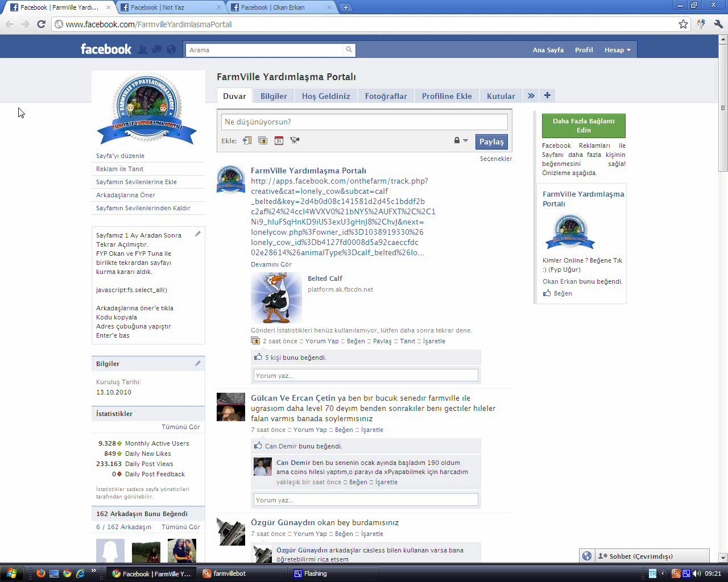Attach a photo using the Ekle photo icon
Screen dimensions: 728x582
tap(263, 140)
